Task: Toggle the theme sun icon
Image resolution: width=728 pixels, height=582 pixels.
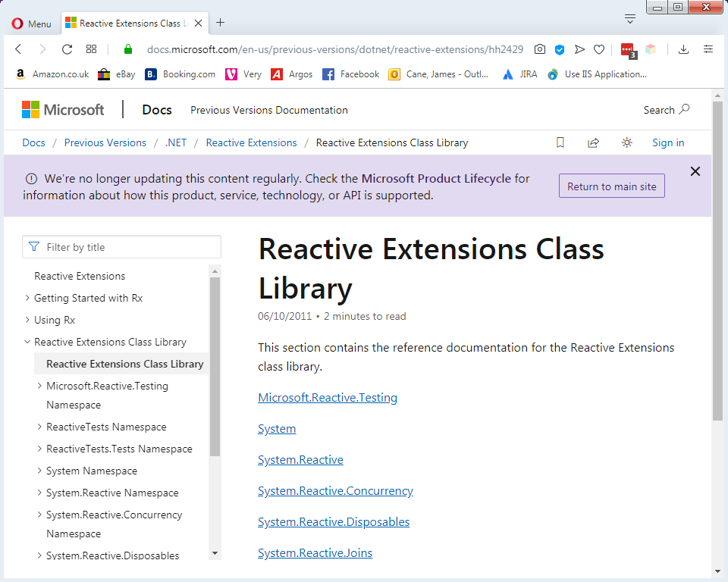Action: (x=627, y=142)
